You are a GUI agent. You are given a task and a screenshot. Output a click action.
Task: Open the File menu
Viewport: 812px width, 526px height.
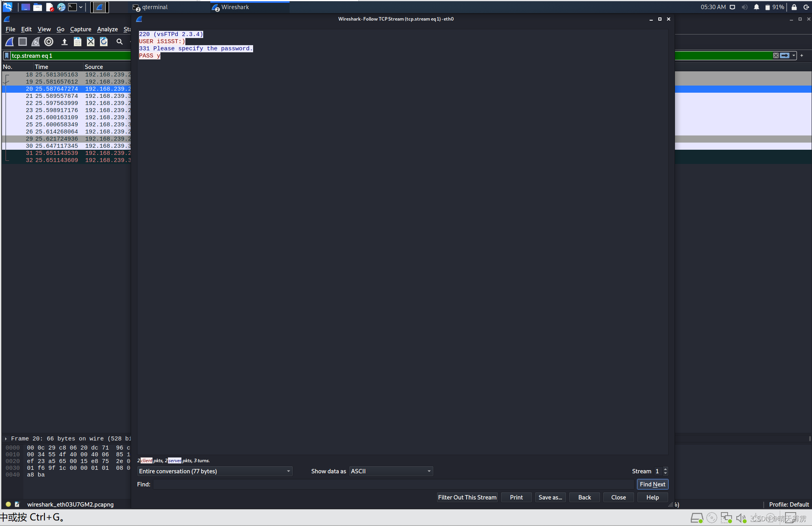[x=10, y=29]
